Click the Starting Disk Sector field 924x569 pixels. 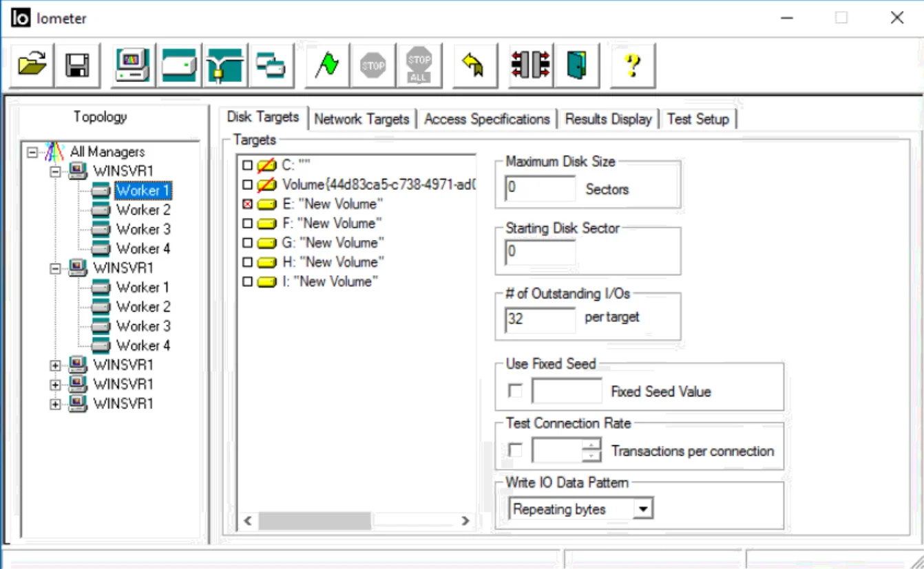[540, 252]
